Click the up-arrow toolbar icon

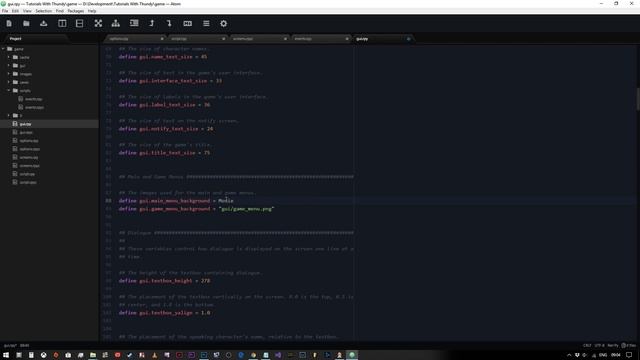coord(152,23)
